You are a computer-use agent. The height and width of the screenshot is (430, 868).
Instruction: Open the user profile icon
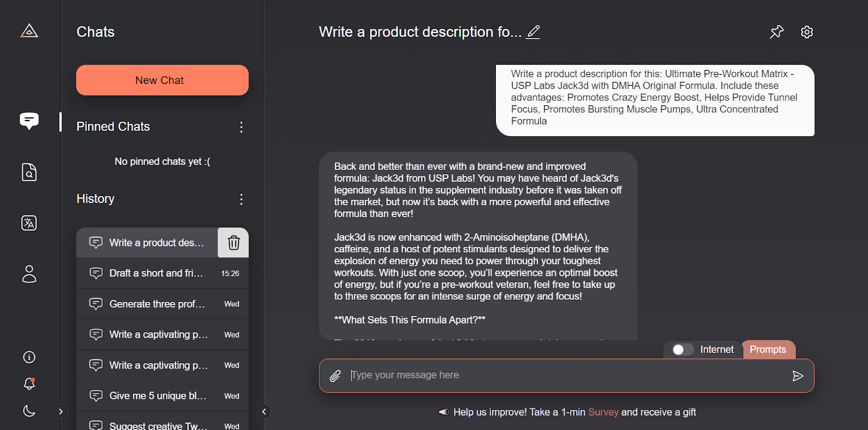pos(29,274)
